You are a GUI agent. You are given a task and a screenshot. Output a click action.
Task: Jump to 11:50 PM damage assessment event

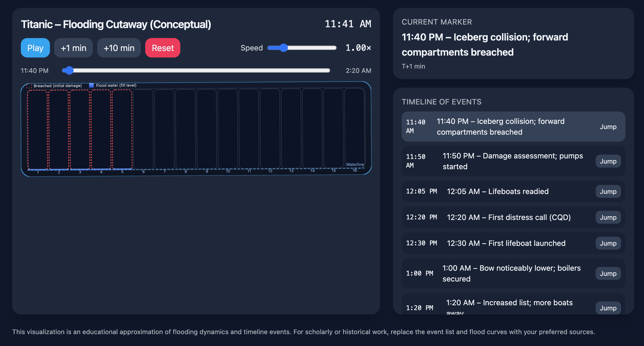(608, 161)
